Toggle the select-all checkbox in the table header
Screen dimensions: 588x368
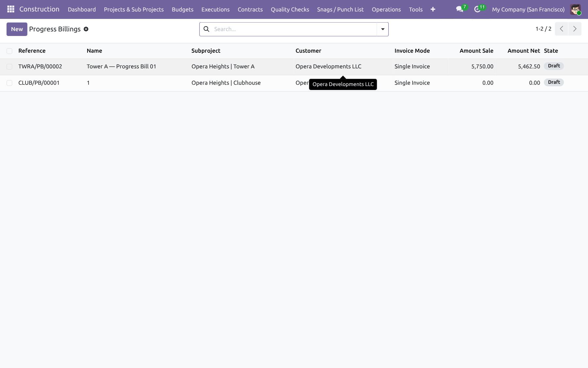coord(9,51)
